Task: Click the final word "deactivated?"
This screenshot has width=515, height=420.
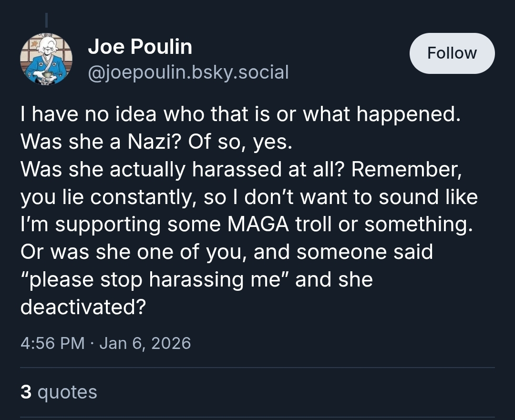Action: (x=83, y=307)
